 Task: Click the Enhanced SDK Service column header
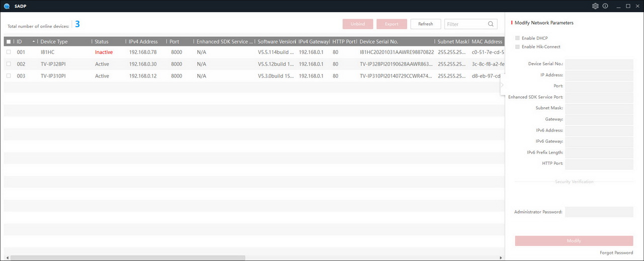pyautogui.click(x=224, y=42)
